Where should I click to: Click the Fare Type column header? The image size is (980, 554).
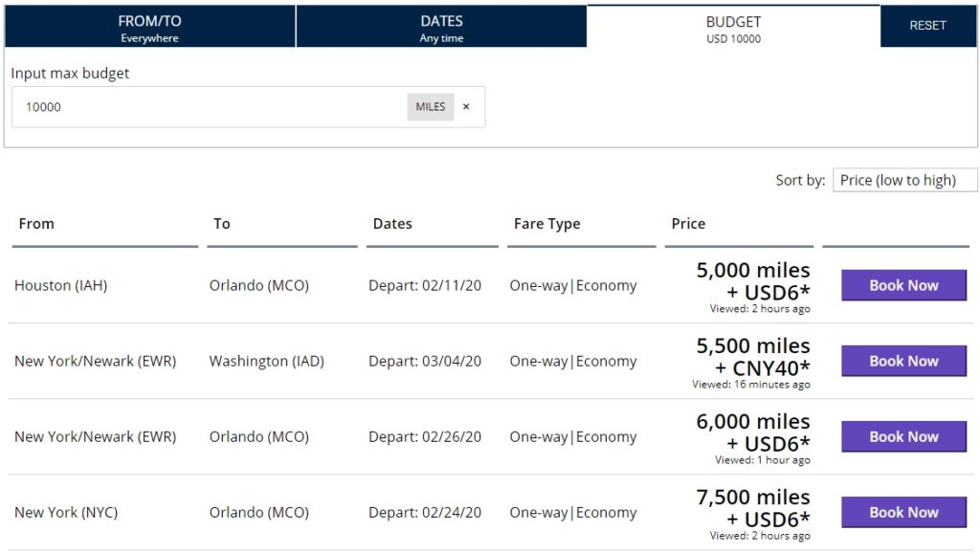[x=546, y=224]
